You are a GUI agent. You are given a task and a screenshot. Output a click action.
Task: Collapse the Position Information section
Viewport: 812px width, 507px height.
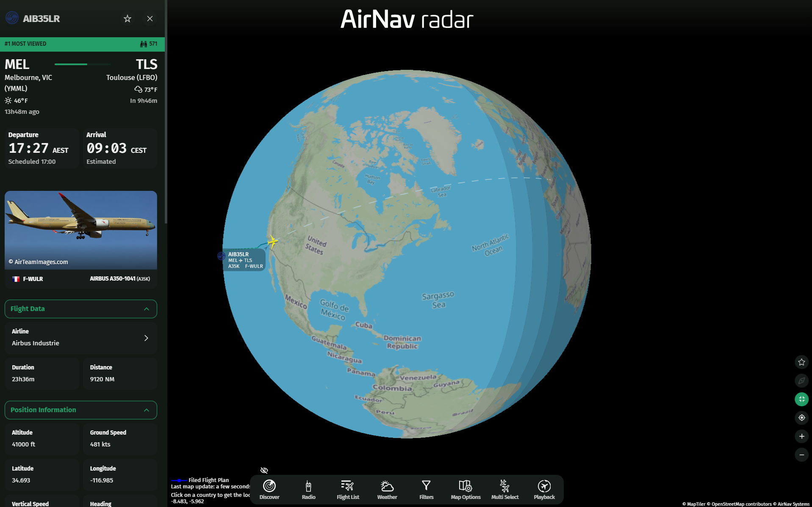tap(80, 410)
